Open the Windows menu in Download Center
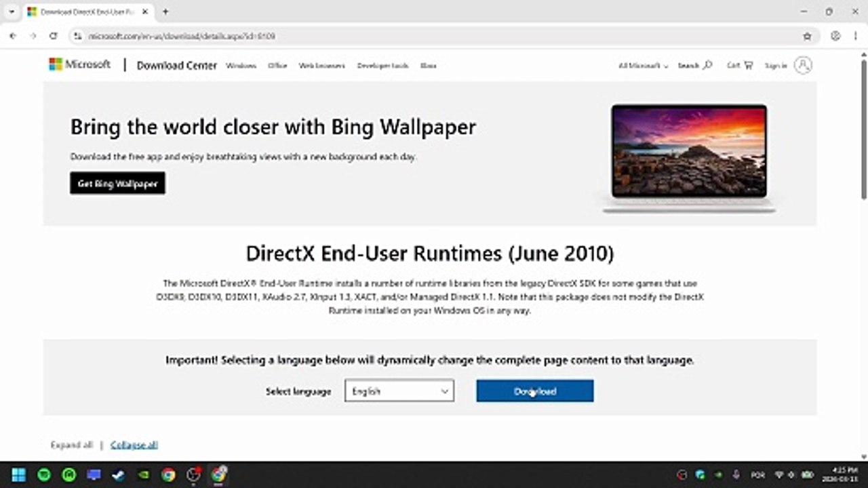Image resolution: width=868 pixels, height=488 pixels. click(x=241, y=66)
